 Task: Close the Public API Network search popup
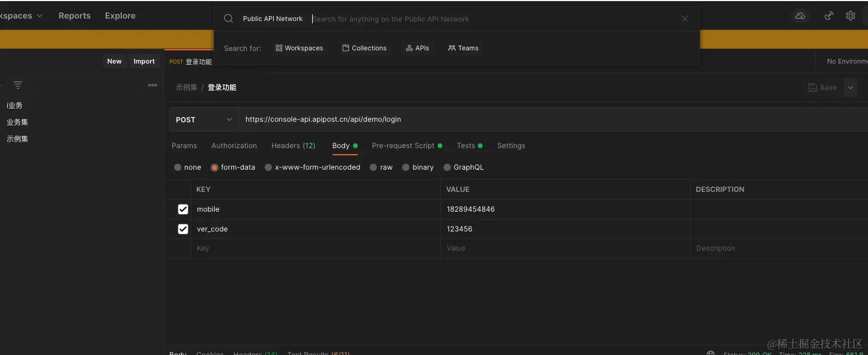tap(685, 19)
